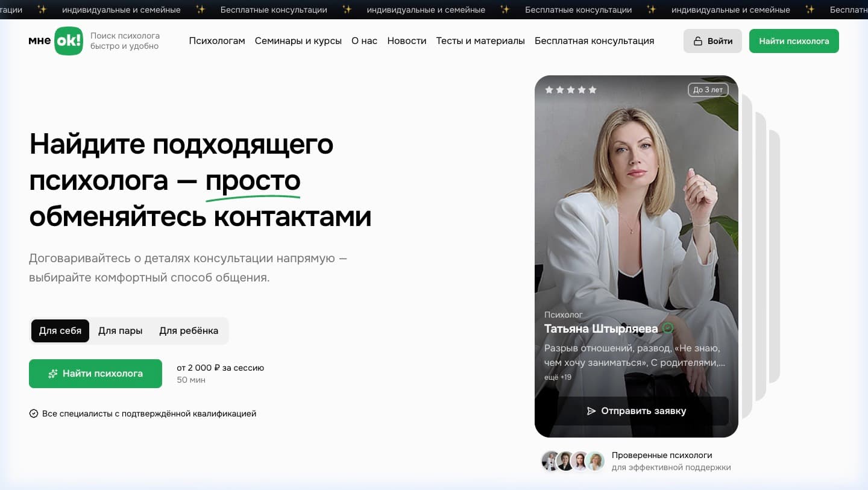Viewport: 868px width, 490px height.
Task: Click paper plane icon on Отправить заявку
Action: click(x=591, y=411)
